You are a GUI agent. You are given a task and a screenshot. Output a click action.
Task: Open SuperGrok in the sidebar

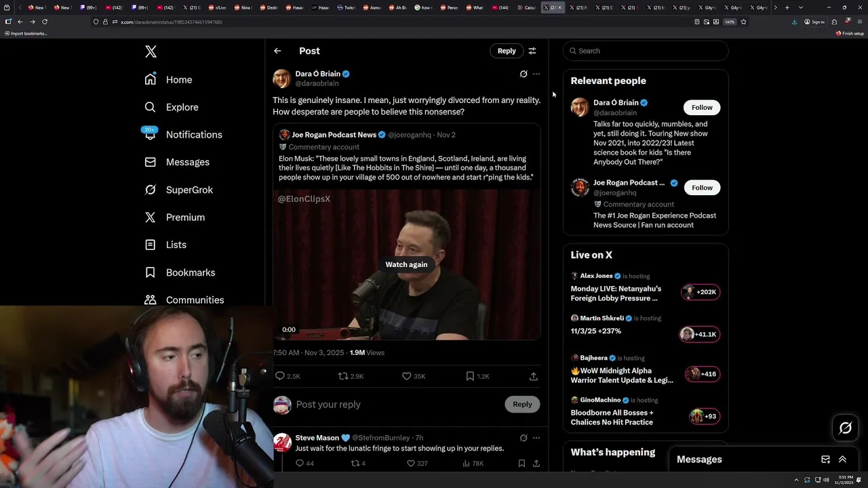[x=178, y=190]
